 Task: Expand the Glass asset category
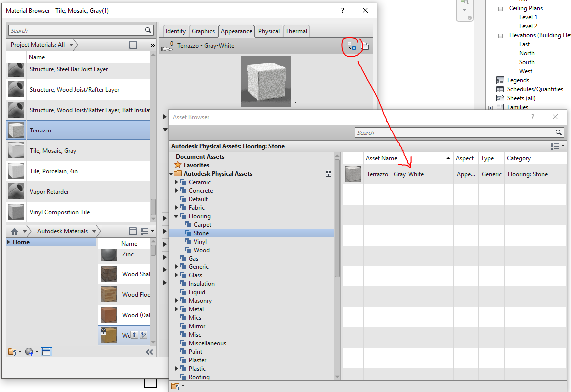coord(176,275)
